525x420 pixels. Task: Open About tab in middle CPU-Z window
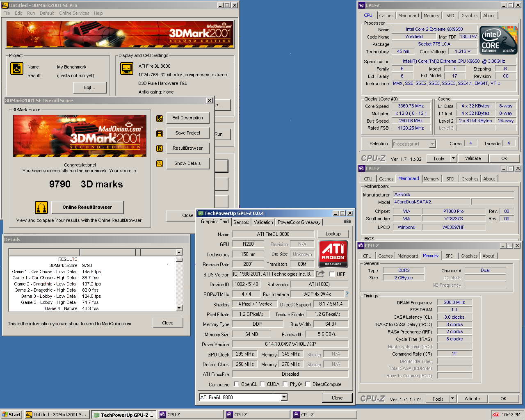coord(489,179)
